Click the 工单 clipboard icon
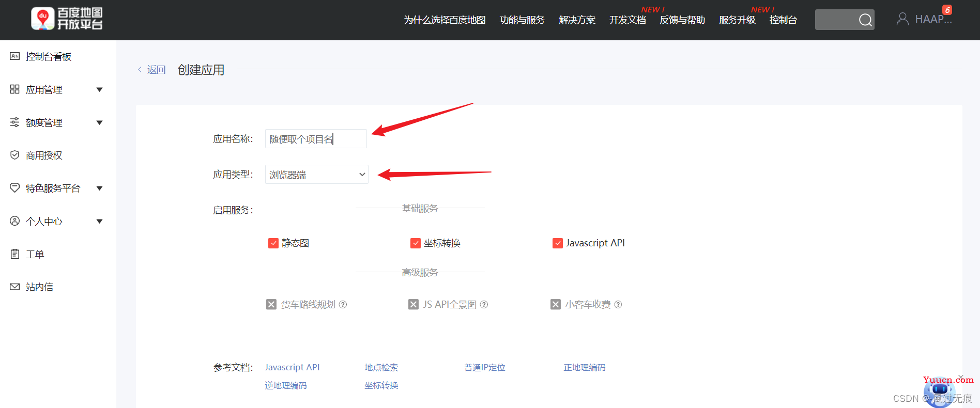980x408 pixels. pos(15,254)
